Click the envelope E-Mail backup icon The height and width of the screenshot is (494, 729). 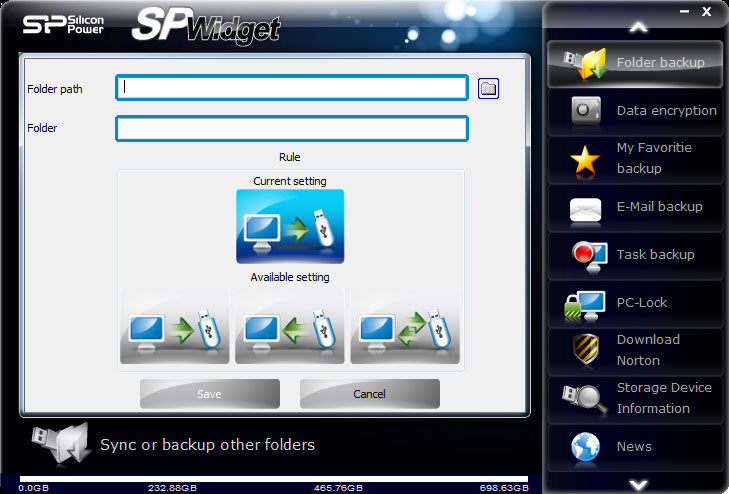(x=585, y=210)
